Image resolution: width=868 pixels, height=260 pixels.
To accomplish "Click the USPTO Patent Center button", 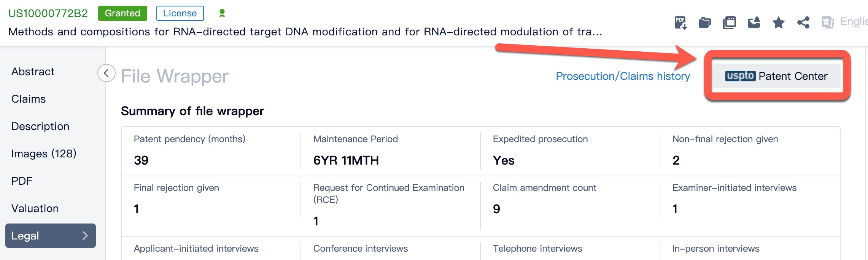I will click(776, 76).
